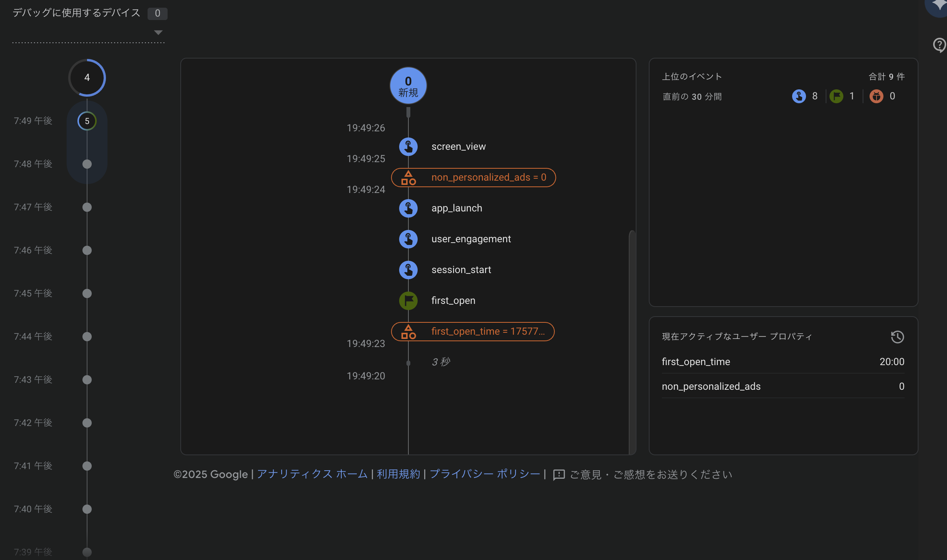Select the 7:45 午後 timeline dot
Image resolution: width=947 pixels, height=560 pixels.
point(87,293)
